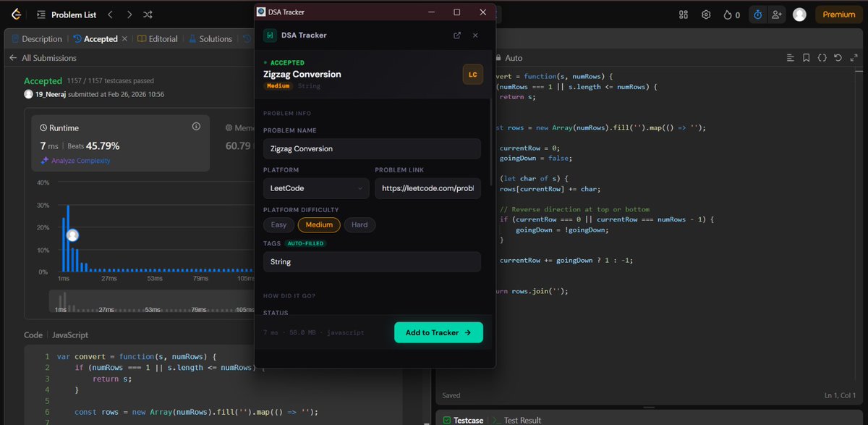Click the avatar marker on runtime chart
The height and width of the screenshot is (425, 868).
tap(72, 235)
